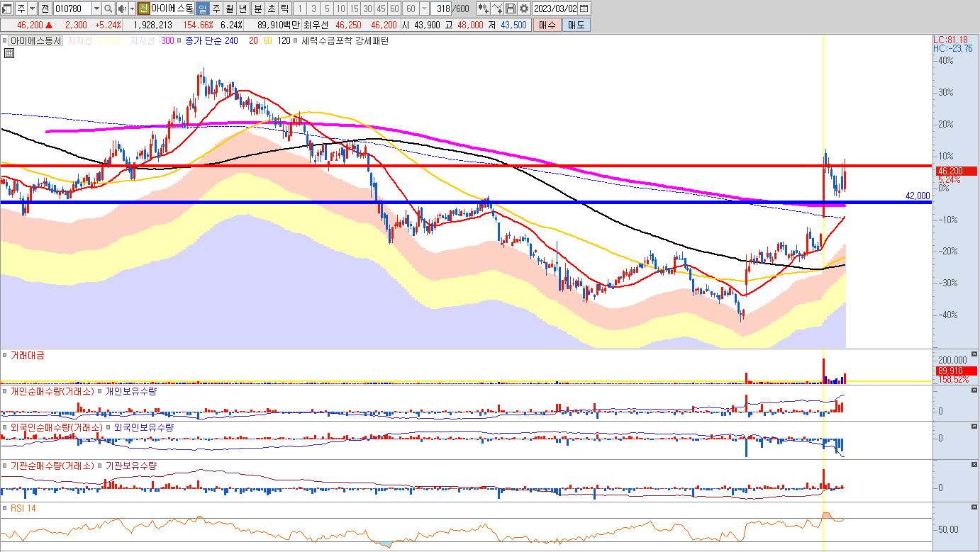Image resolution: width=980 pixels, height=552 pixels.
Task: Select the '45' interval button
Action: coord(381,9)
